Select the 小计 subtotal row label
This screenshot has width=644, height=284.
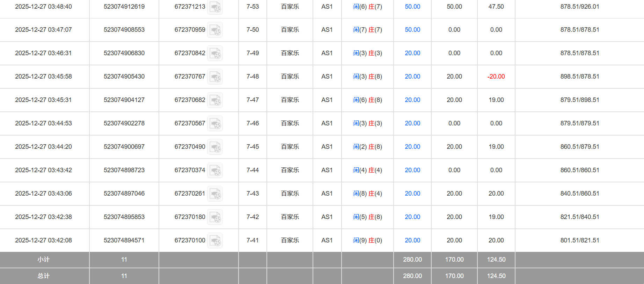(x=44, y=260)
